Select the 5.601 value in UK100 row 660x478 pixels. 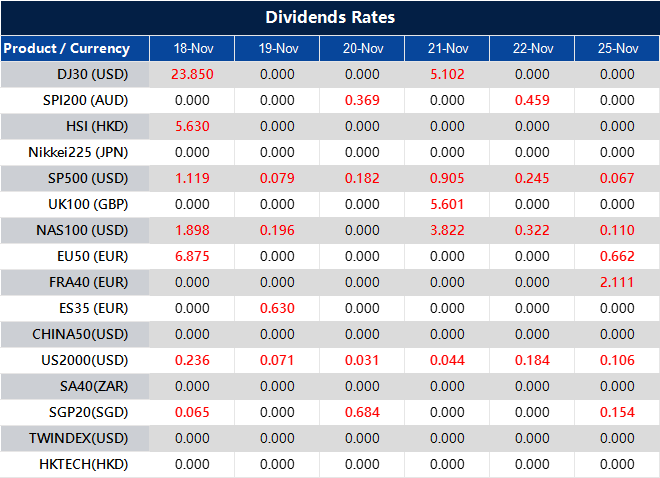447,204
